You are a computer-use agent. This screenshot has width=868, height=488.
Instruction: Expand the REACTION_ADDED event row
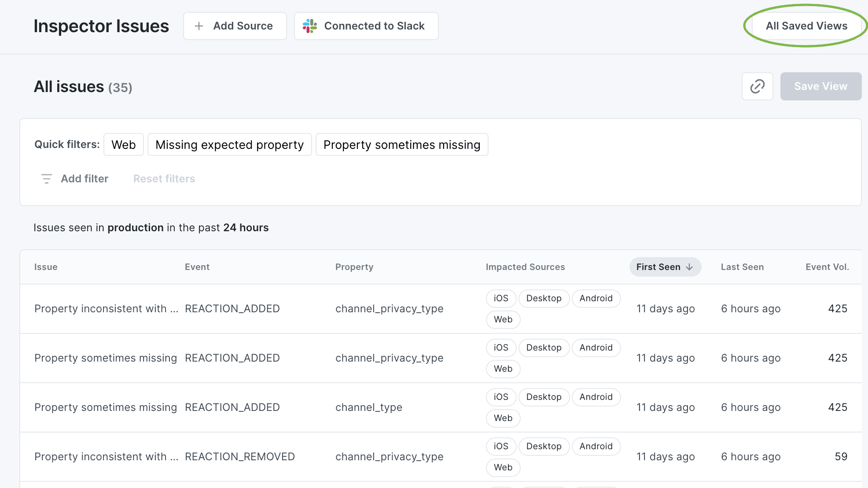tap(232, 308)
